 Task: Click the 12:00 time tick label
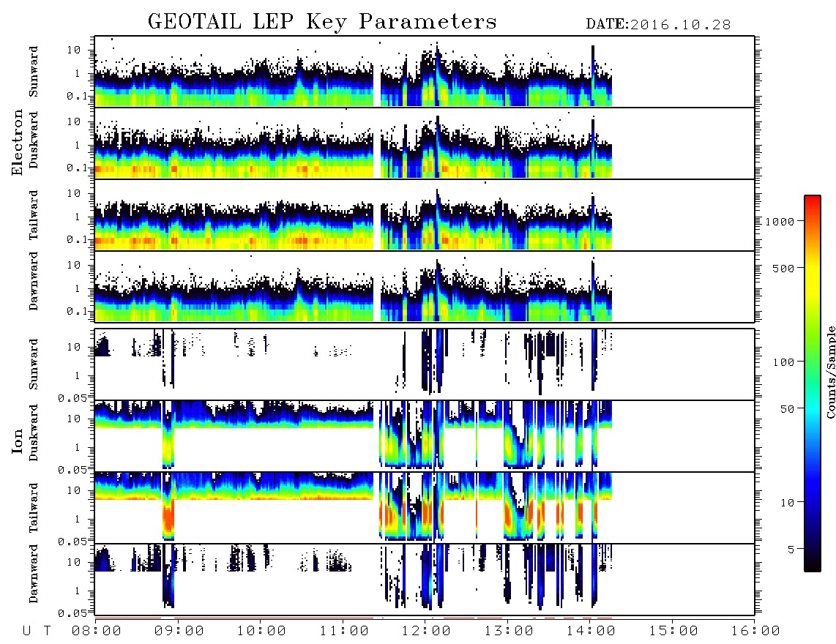[x=426, y=632]
